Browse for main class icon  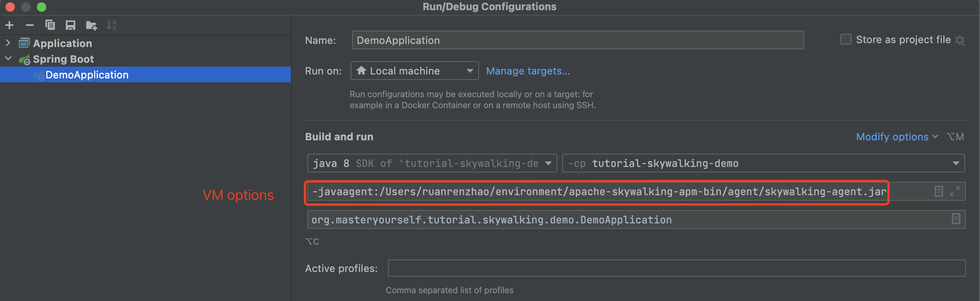(956, 219)
